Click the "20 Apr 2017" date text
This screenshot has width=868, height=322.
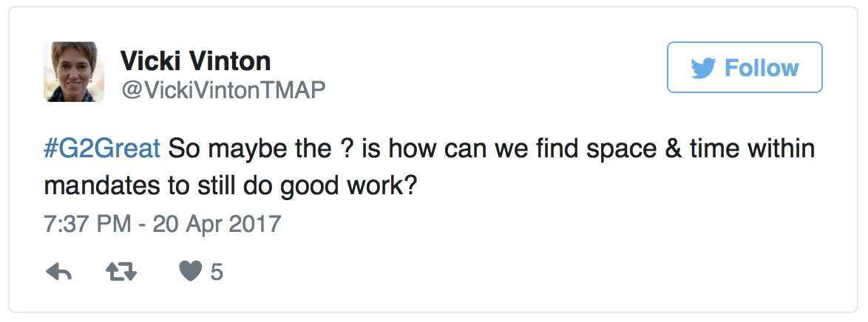click(217, 224)
